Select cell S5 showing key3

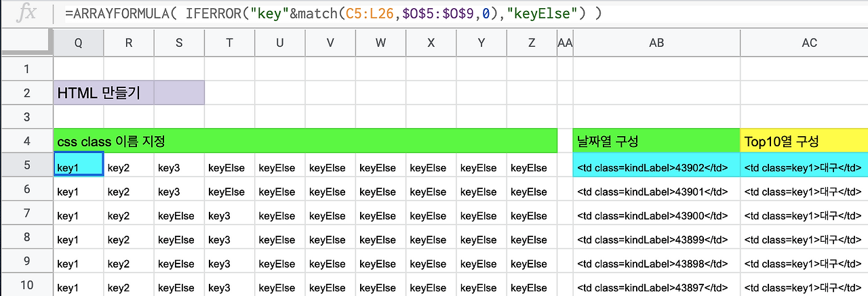point(179,165)
